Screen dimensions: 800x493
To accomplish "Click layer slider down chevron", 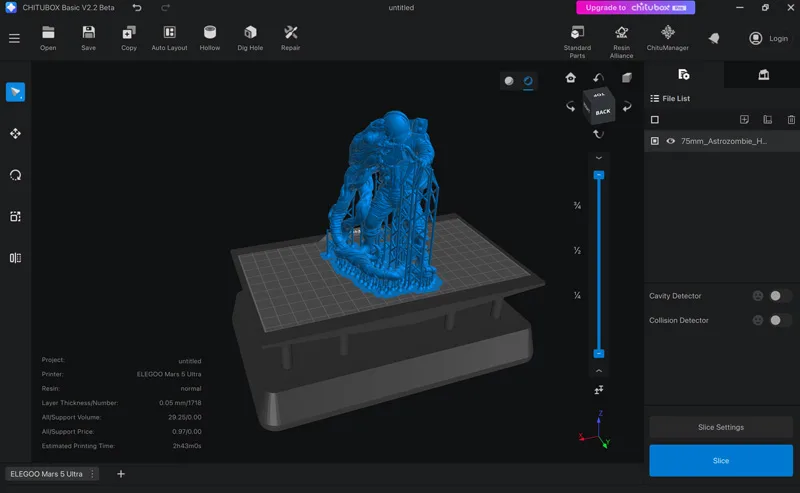I will (x=599, y=158).
